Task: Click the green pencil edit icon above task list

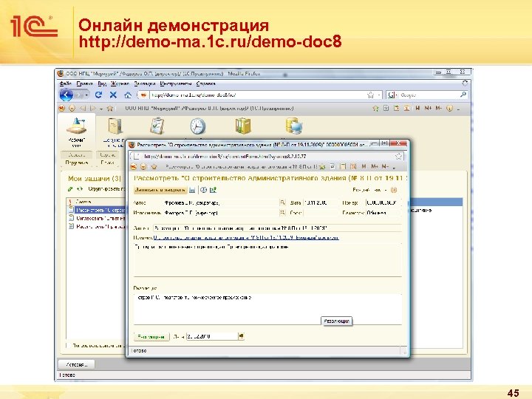Action: point(70,189)
